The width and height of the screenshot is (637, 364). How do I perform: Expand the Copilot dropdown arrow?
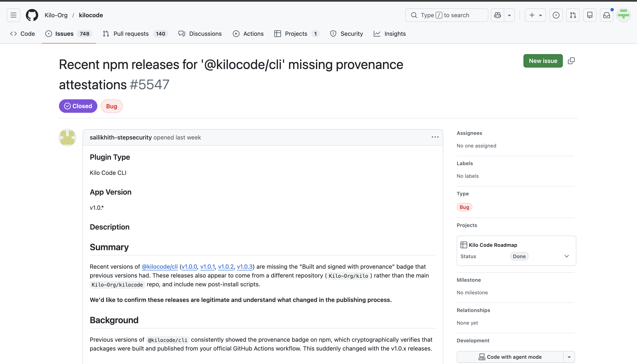coord(509,15)
